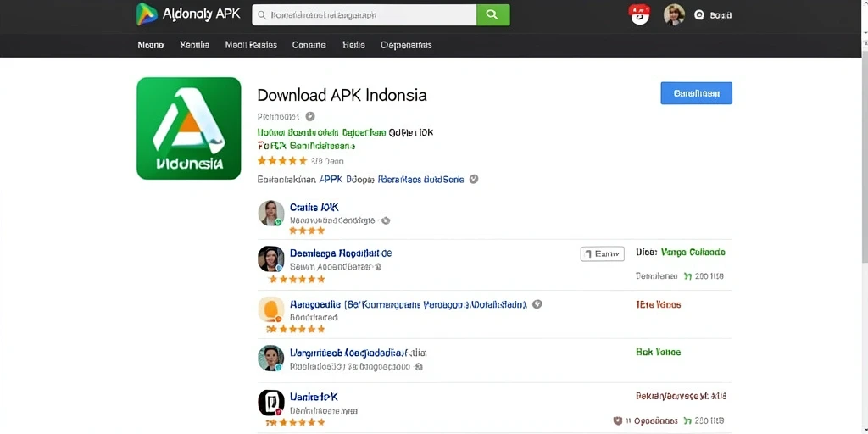The width and height of the screenshot is (868, 434).
Task: Focus the search field in the header
Action: (x=364, y=15)
